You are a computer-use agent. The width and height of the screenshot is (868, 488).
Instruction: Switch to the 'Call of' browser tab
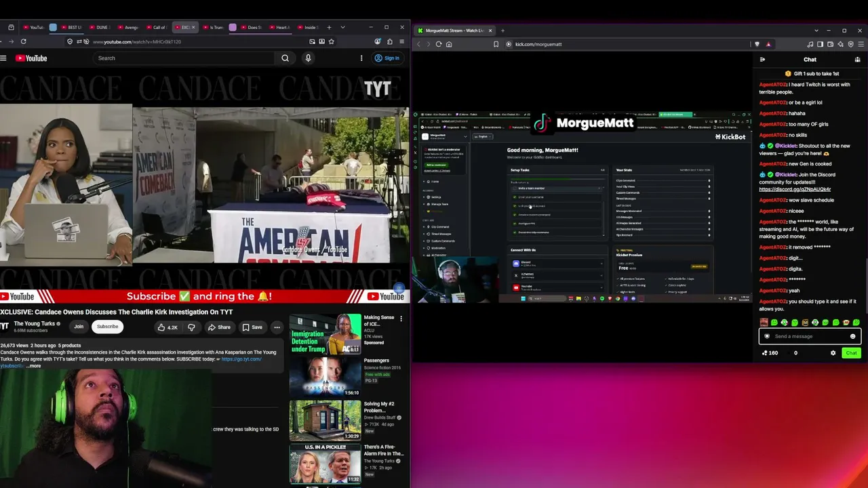157,28
